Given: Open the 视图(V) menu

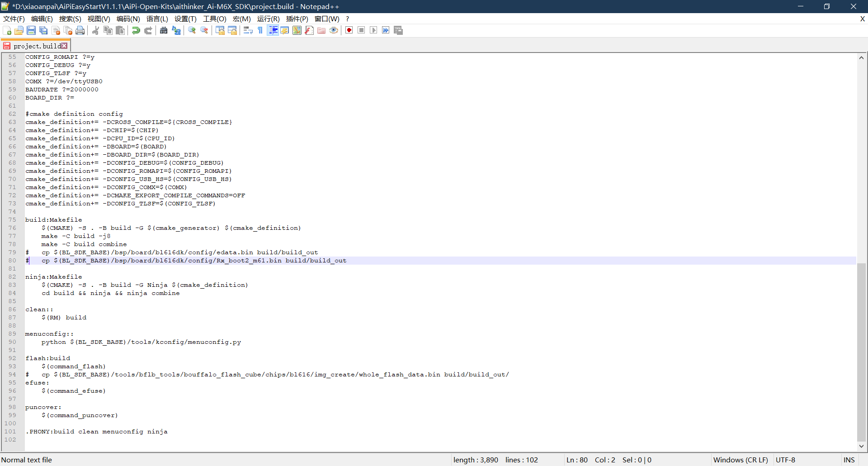Looking at the screenshot, I should (99, 19).
